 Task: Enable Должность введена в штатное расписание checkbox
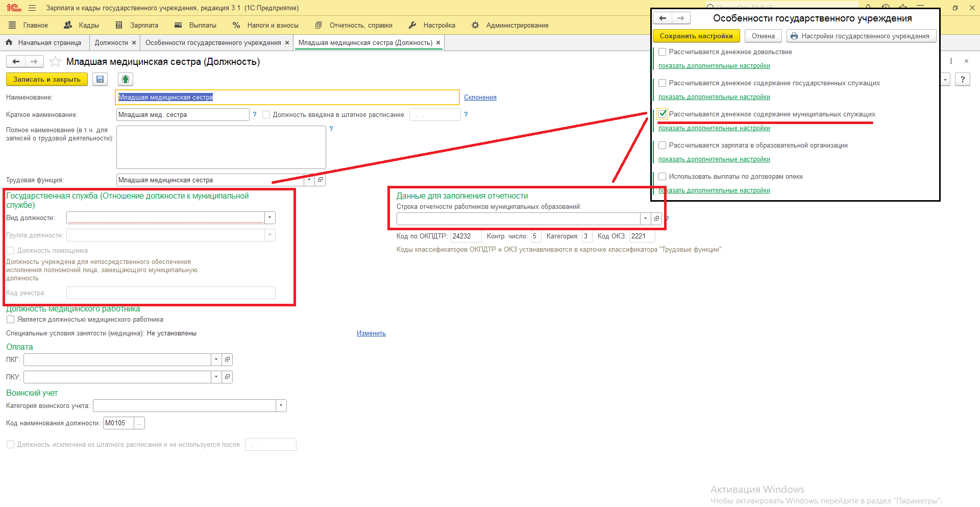tap(266, 115)
